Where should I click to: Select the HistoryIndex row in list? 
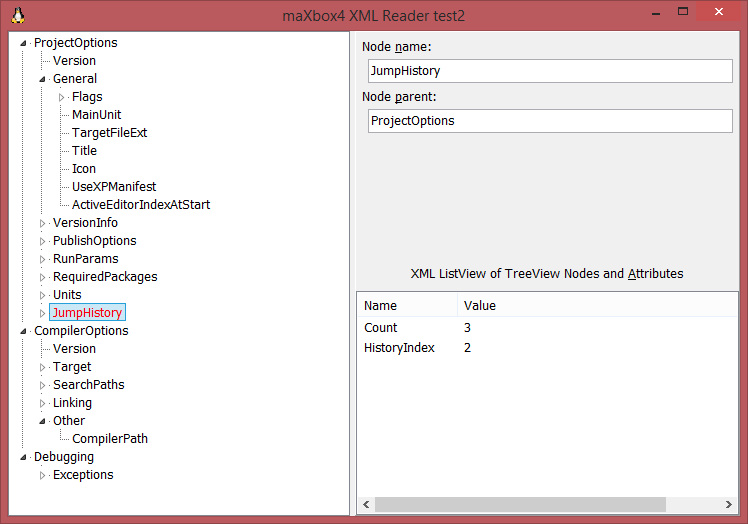click(x=399, y=348)
